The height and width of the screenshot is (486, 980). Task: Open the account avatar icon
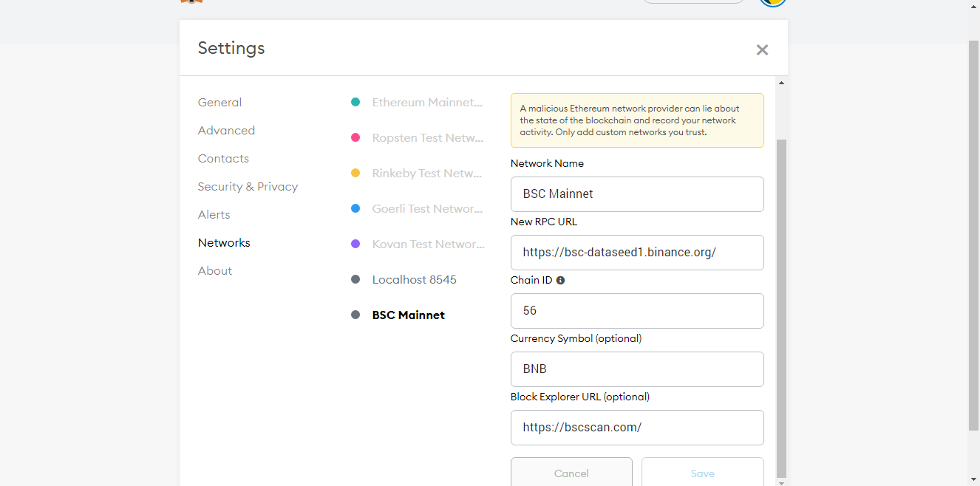pyautogui.click(x=772, y=2)
